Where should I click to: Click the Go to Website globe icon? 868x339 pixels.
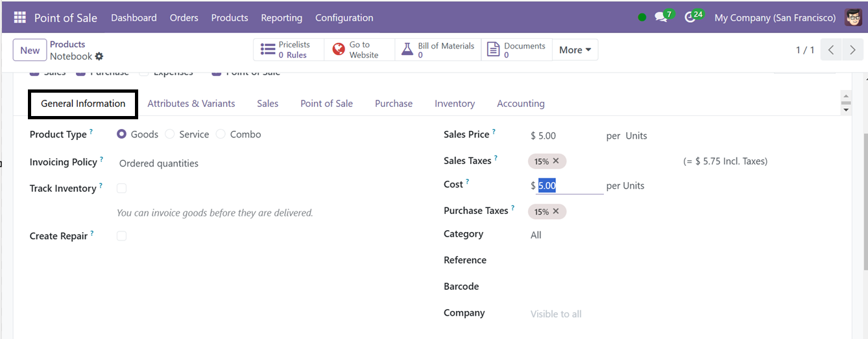tap(338, 50)
